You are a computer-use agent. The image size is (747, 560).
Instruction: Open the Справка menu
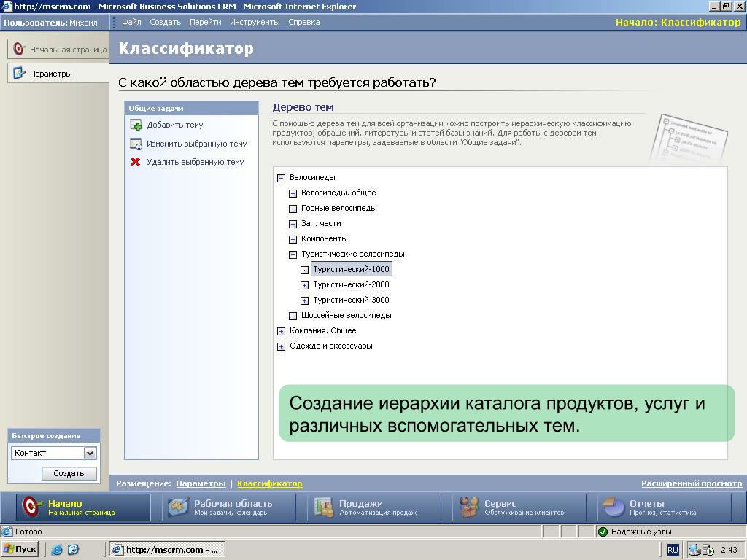(x=304, y=22)
